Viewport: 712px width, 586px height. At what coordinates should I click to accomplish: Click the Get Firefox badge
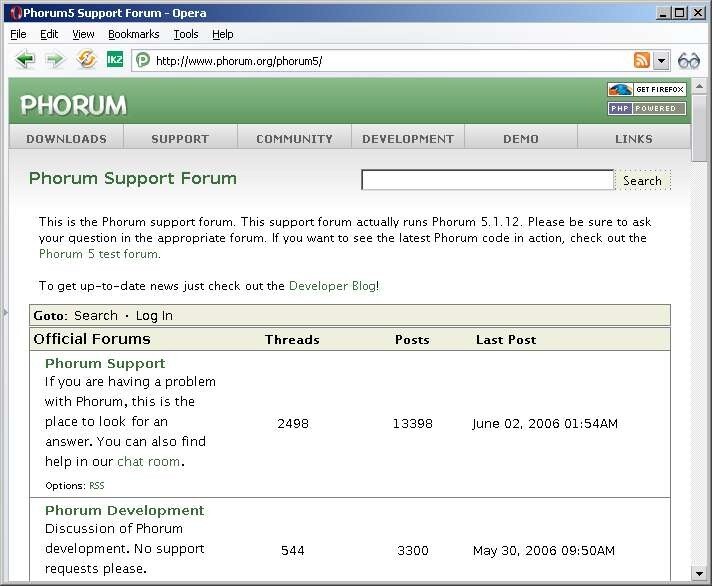tap(646, 90)
